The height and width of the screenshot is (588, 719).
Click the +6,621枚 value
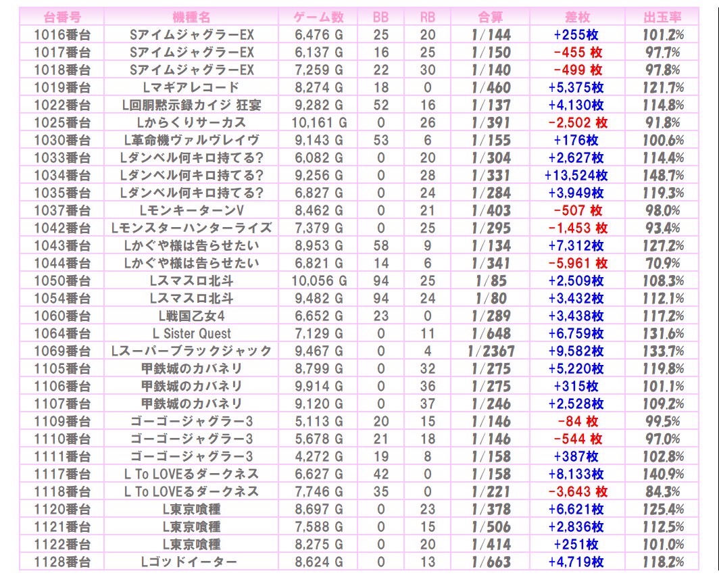(x=576, y=510)
